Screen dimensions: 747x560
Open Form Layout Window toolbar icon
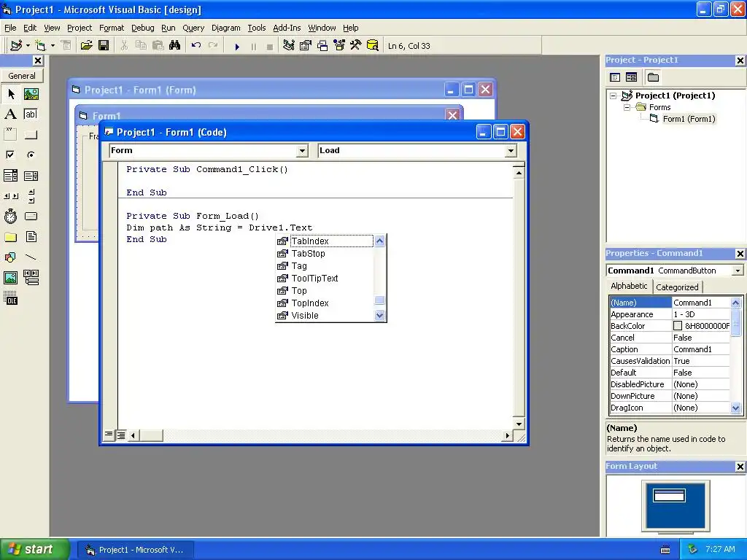click(322, 46)
